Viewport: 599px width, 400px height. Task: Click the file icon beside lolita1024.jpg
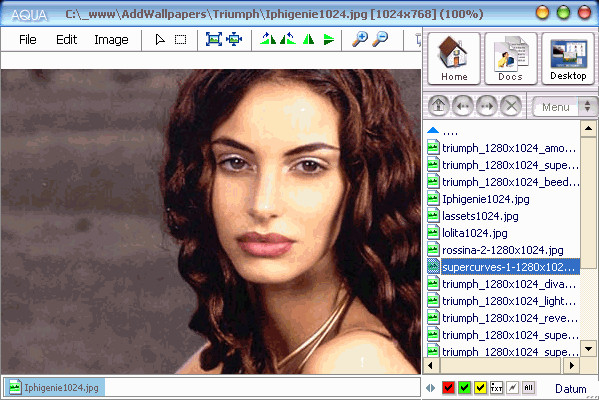(x=433, y=232)
